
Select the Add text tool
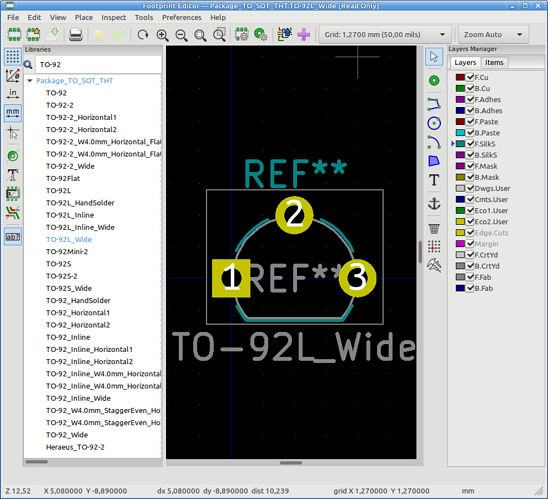(434, 180)
